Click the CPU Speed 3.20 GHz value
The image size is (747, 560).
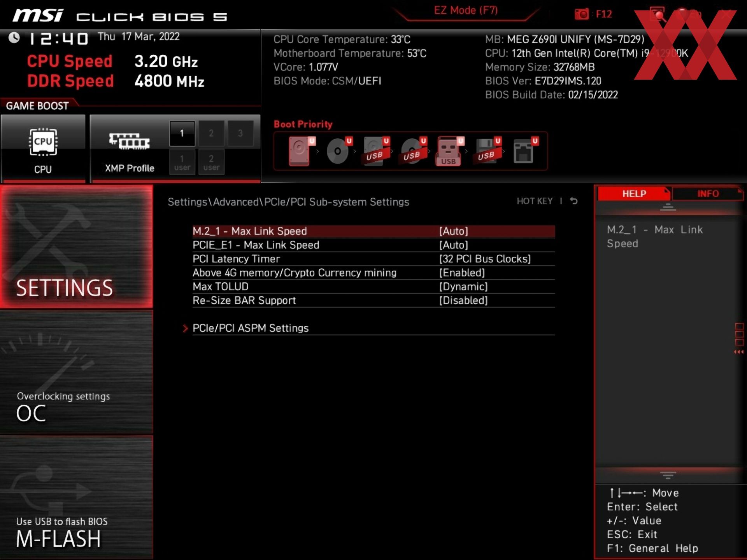point(166,61)
